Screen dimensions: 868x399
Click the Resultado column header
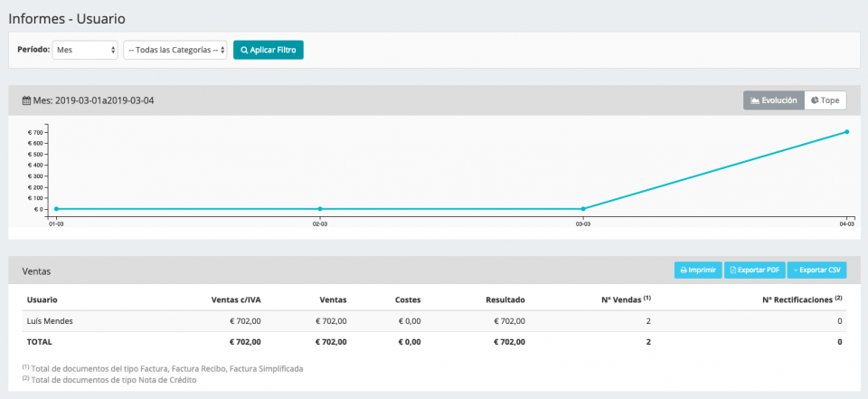click(505, 299)
